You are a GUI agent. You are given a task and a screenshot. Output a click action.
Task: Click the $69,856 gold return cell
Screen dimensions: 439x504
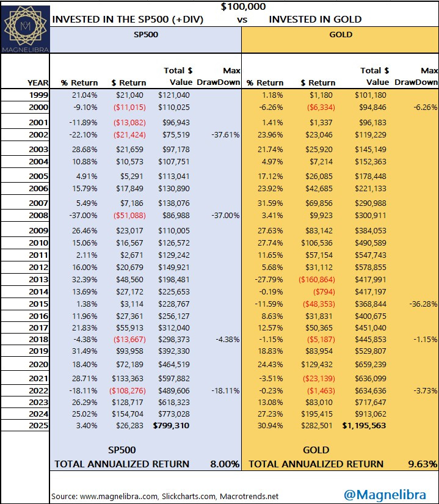[x=319, y=203]
